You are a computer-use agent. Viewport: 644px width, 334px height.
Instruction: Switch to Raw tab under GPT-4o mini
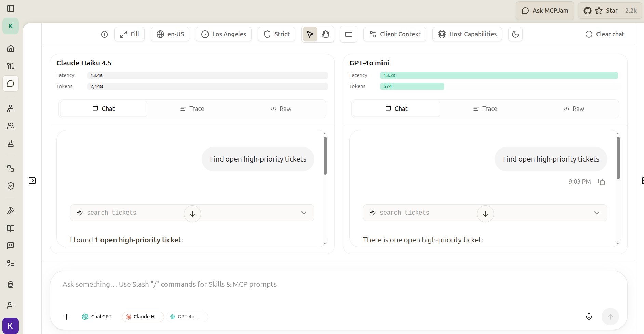(x=574, y=109)
